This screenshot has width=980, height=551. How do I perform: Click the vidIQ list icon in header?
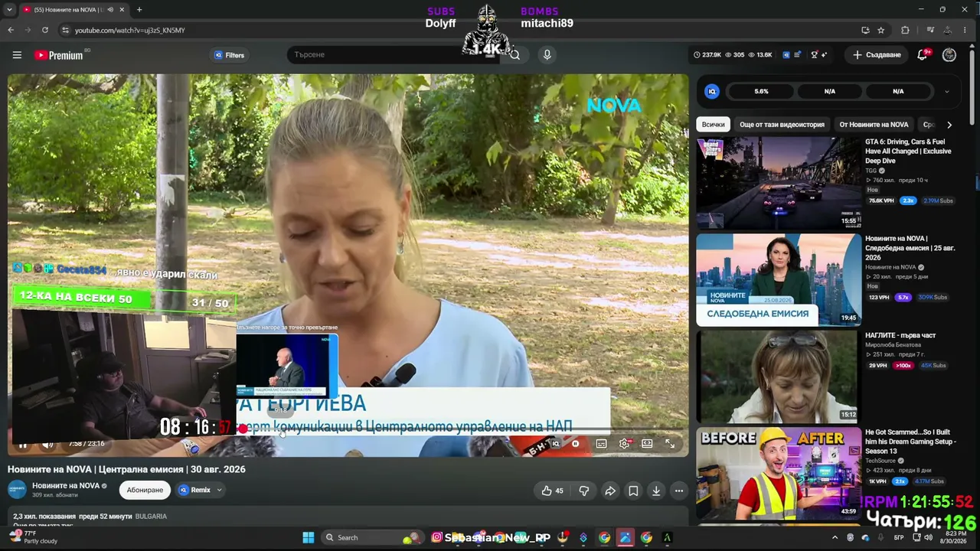click(798, 55)
